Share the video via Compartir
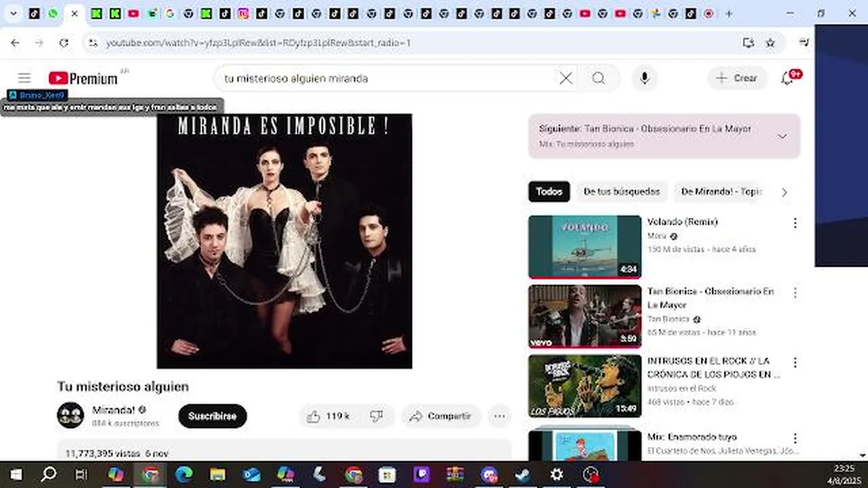Screen dimensions: 868x488 coord(440,416)
